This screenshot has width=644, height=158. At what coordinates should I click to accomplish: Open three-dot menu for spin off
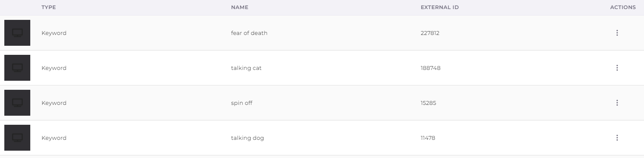click(x=617, y=103)
